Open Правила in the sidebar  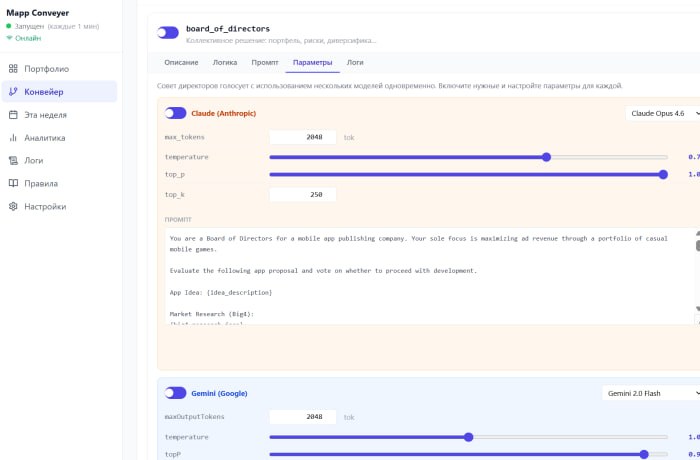point(59,183)
